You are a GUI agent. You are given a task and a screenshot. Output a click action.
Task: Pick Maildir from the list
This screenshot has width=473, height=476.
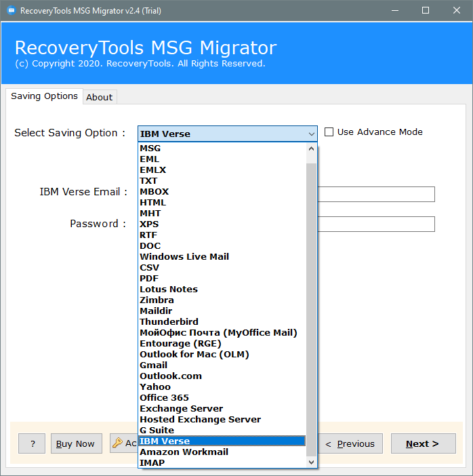[x=222, y=311]
